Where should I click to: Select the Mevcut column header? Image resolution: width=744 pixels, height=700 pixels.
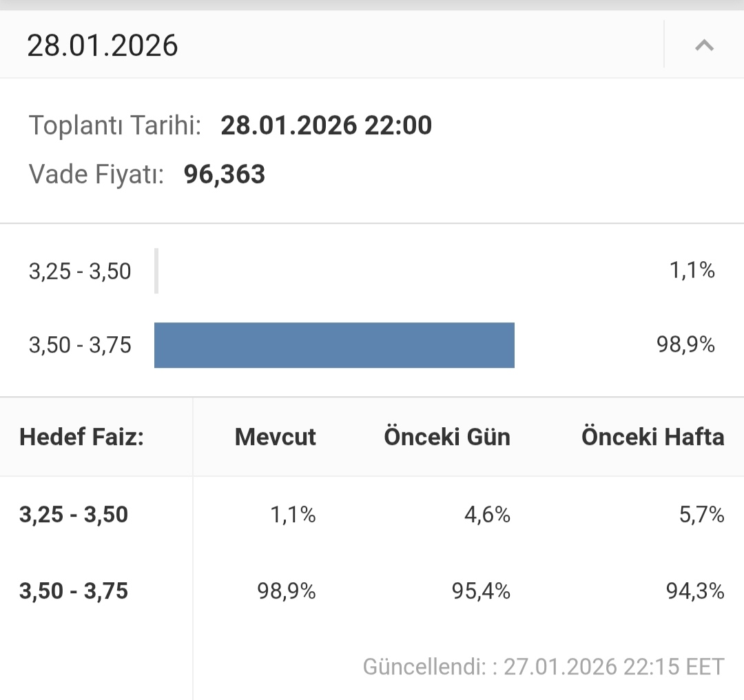(x=275, y=437)
